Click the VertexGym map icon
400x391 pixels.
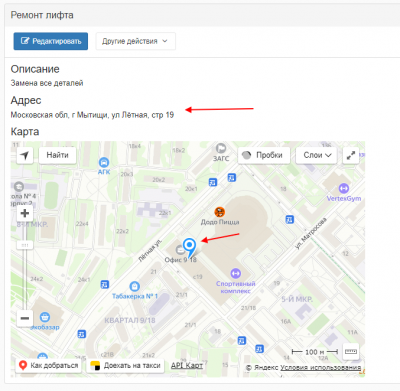coord(344,188)
